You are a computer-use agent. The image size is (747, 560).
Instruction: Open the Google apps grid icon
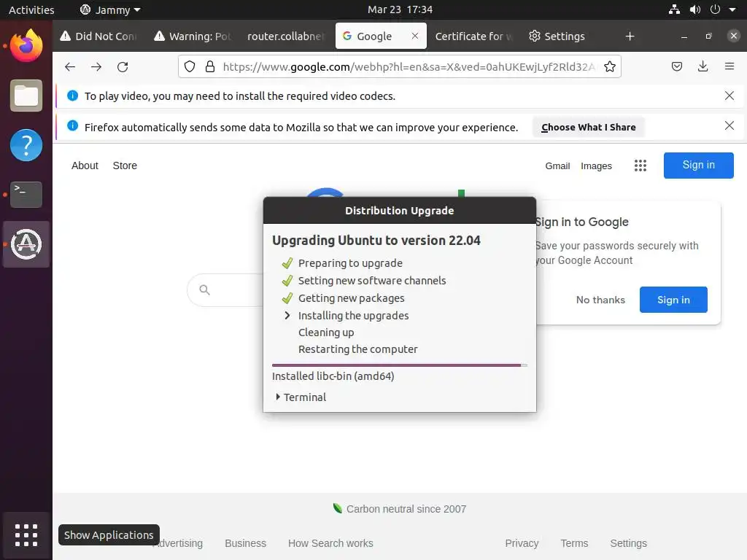click(x=640, y=166)
